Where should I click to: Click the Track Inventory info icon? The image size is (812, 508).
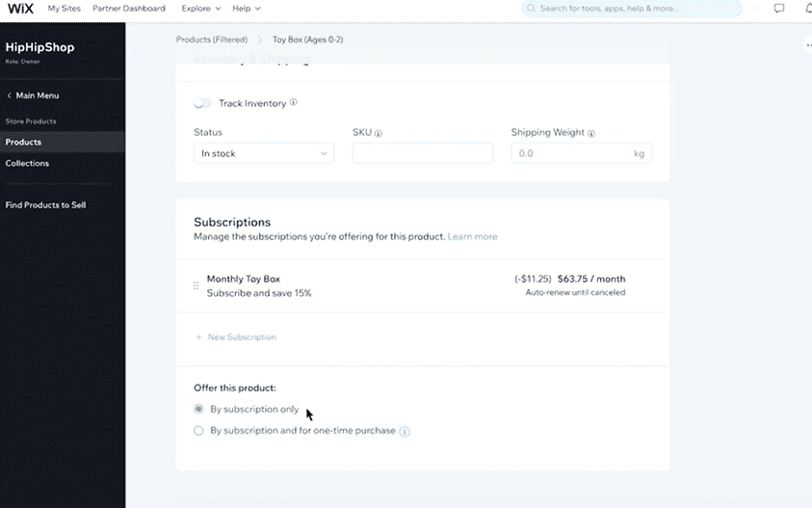294,102
